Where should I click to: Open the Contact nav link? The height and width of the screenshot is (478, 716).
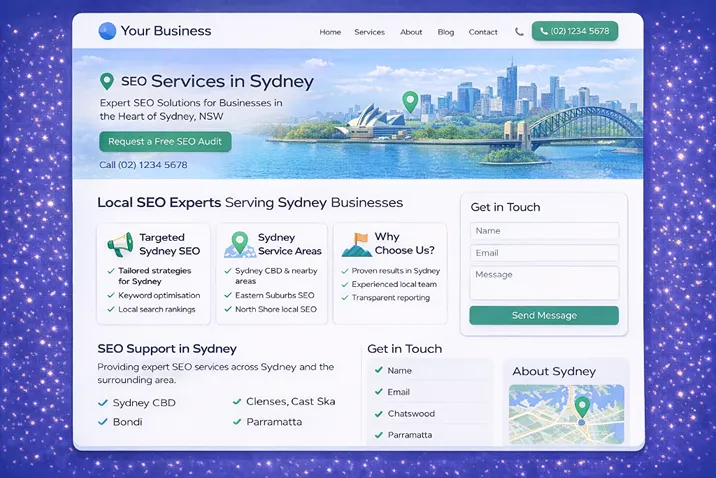point(483,32)
